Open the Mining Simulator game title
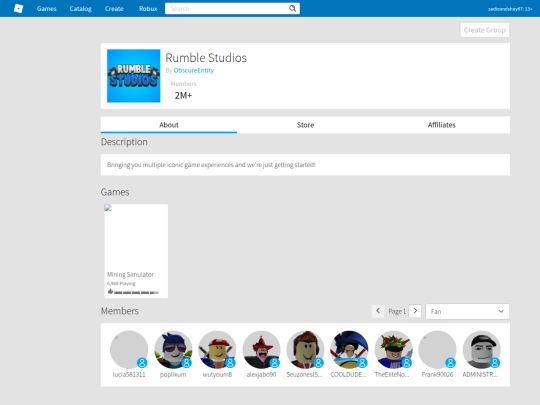Viewport: 540px width, 405px height. pyautogui.click(x=130, y=274)
